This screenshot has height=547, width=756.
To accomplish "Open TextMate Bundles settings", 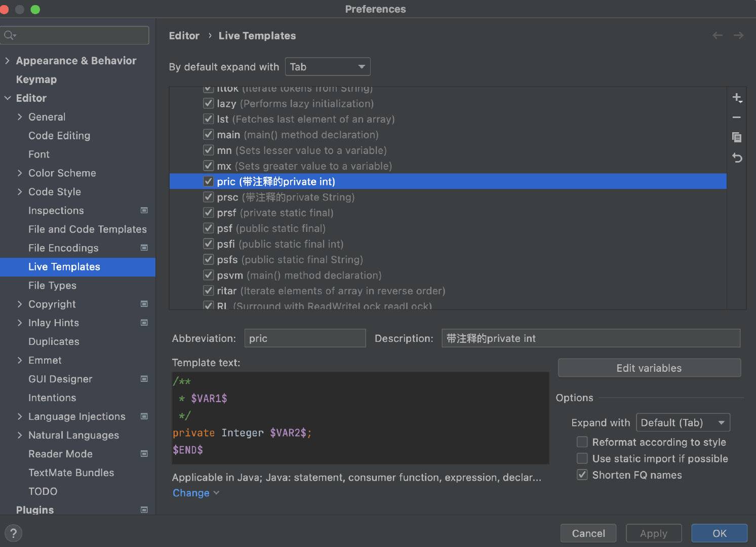I will (71, 473).
